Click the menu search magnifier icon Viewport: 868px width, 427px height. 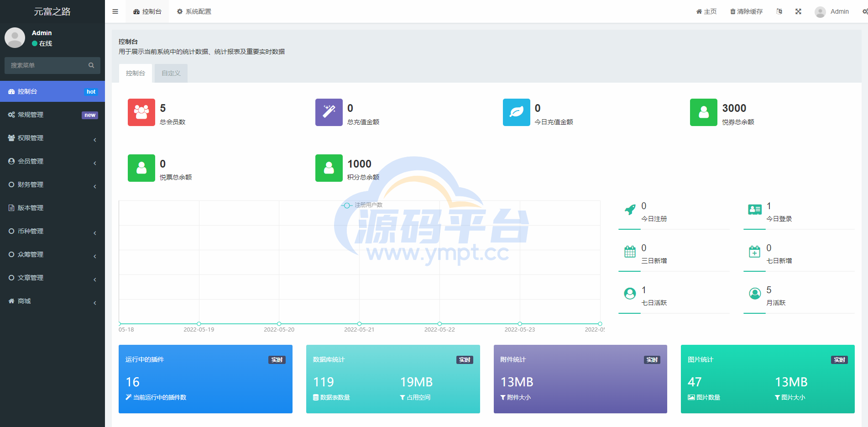[91, 65]
